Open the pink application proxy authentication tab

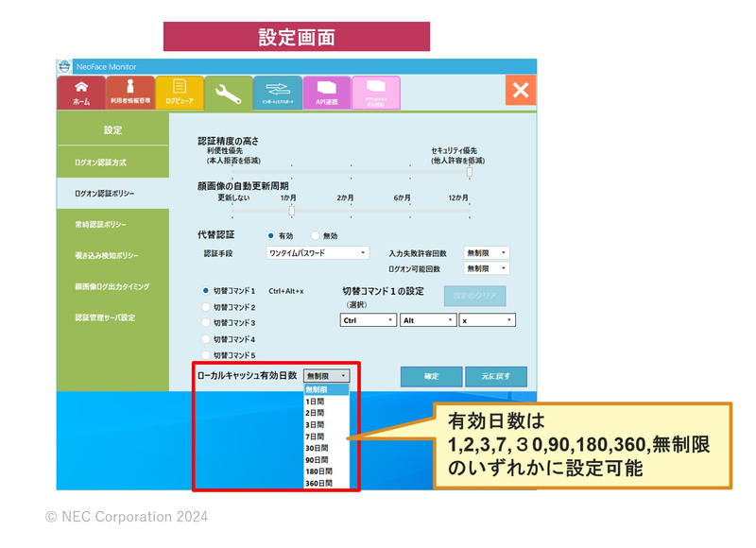[x=375, y=92]
